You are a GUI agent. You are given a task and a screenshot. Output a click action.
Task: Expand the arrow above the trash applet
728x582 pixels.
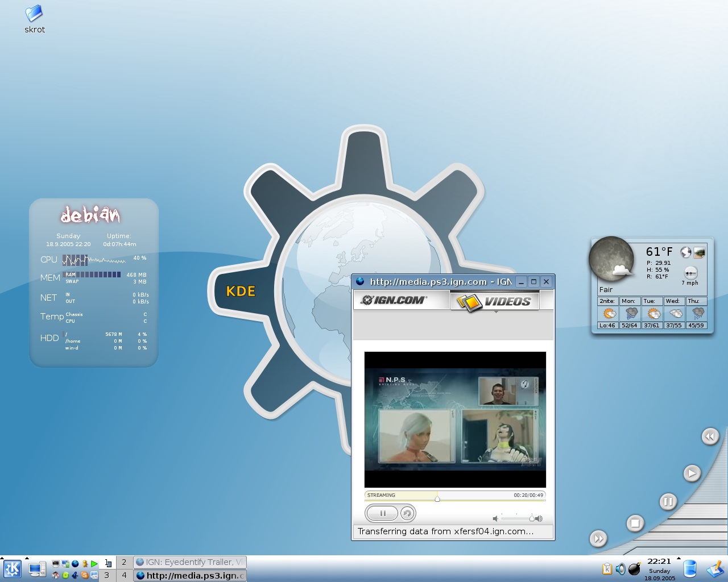point(679,558)
